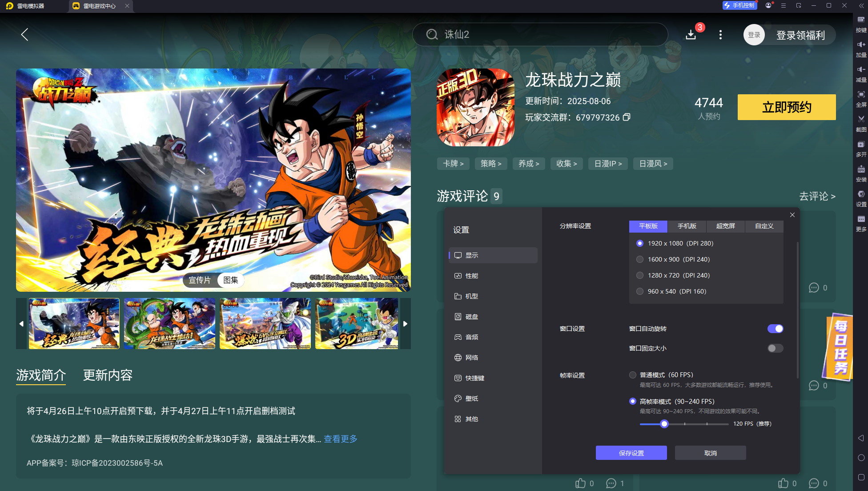Adjust the 120 FPS frame rate slider handle
The height and width of the screenshot is (491, 868).
tap(664, 424)
